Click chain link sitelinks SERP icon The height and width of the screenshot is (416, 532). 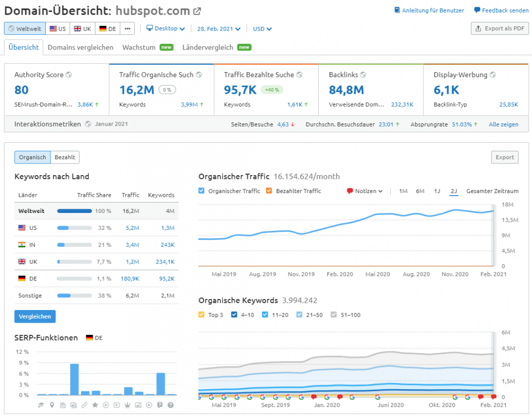point(84,405)
